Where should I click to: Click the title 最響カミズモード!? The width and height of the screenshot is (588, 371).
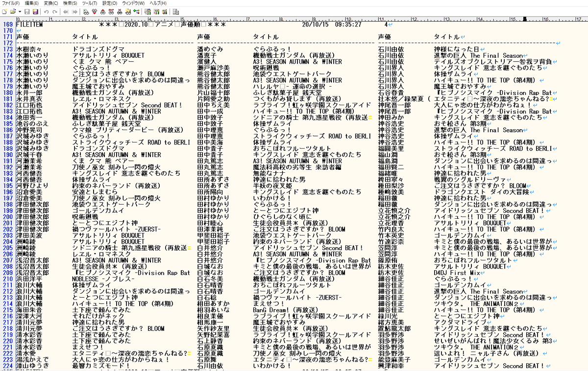(101, 365)
